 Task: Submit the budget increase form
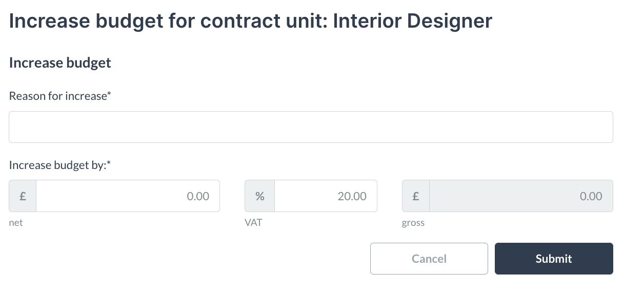tap(554, 259)
